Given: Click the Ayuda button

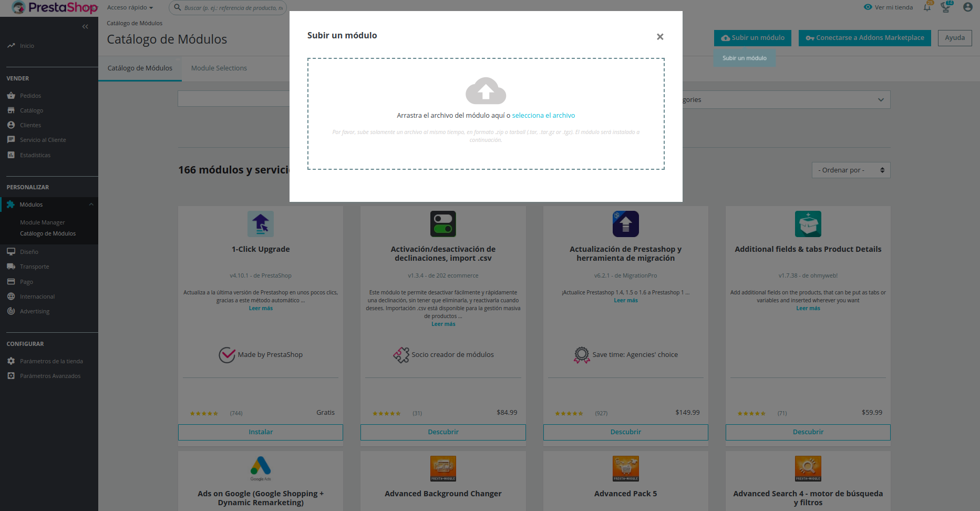Looking at the screenshot, I should 955,38.
